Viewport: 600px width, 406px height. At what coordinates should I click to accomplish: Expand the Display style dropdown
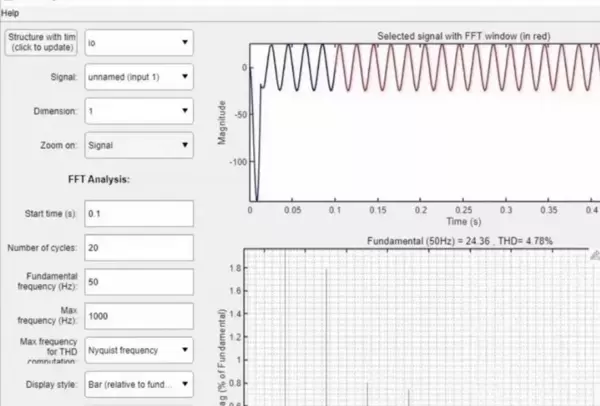click(x=138, y=384)
